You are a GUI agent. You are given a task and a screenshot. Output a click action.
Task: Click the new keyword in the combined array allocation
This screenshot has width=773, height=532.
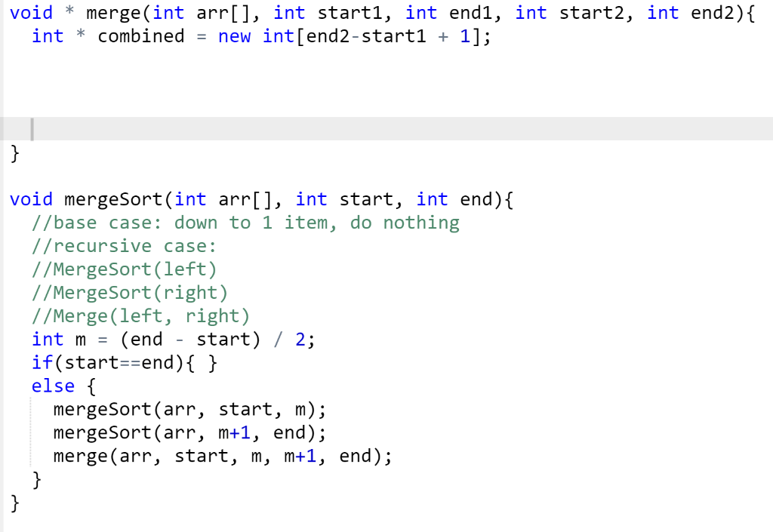[x=234, y=36]
